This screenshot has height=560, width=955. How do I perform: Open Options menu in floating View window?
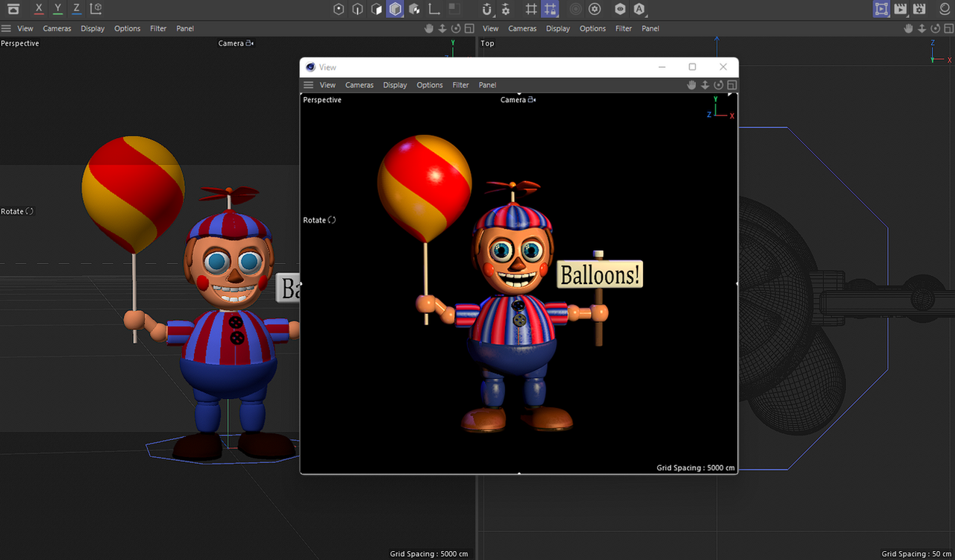pos(430,85)
